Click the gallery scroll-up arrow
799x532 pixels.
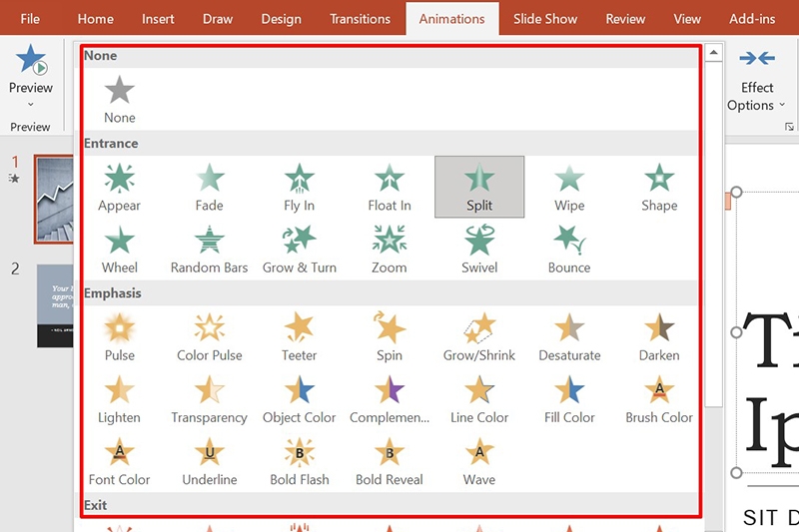pos(713,53)
